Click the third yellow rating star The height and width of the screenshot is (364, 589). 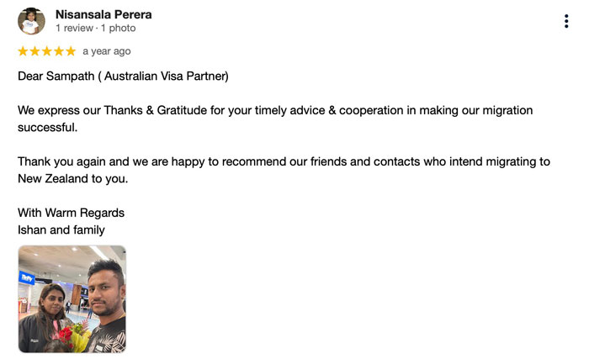coord(47,51)
